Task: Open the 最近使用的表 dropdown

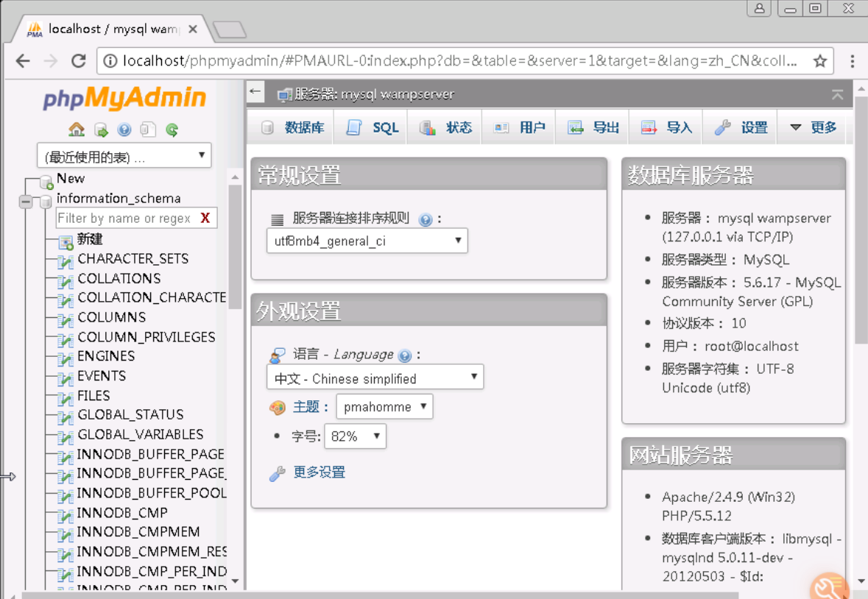Action: click(124, 155)
